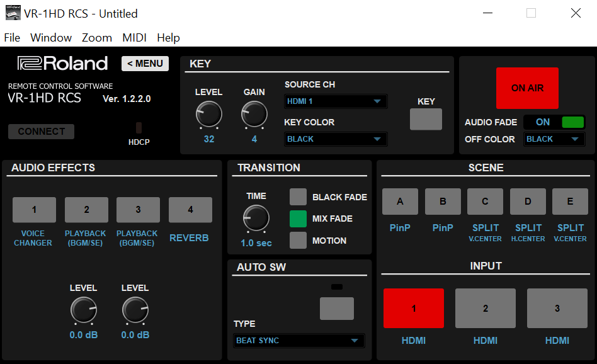This screenshot has width=597, height=364.
Task: Select the MIX FADE transition
Action: [298, 219]
